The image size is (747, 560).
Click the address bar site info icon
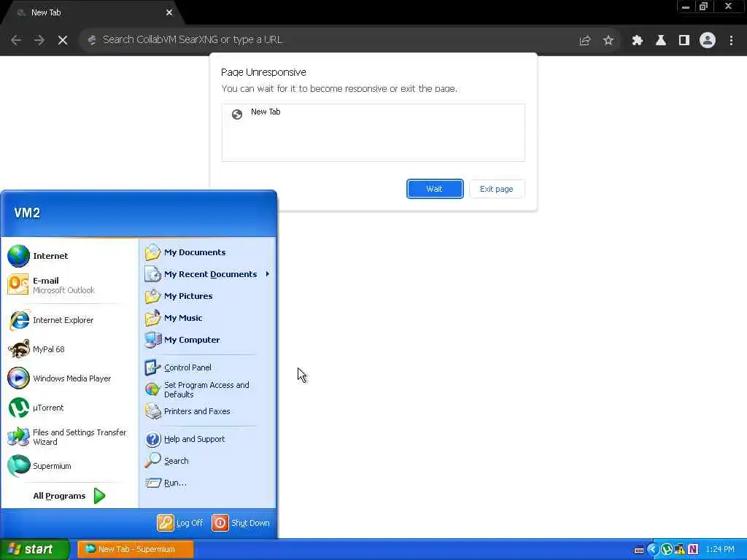click(92, 40)
